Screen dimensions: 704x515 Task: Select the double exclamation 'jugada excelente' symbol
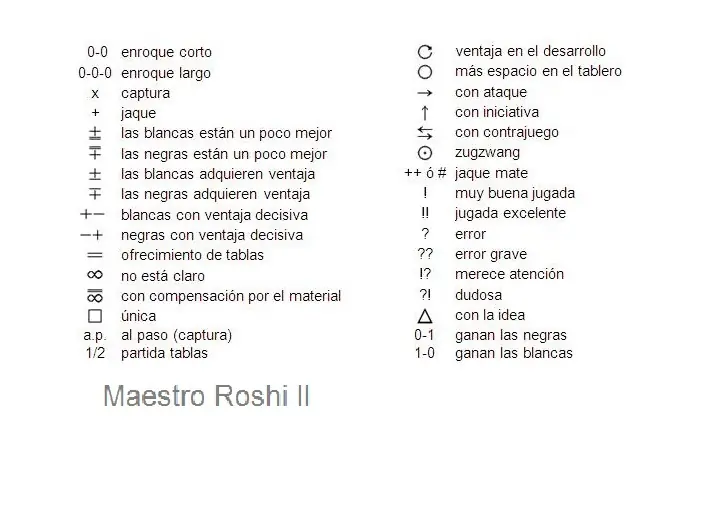coord(425,213)
